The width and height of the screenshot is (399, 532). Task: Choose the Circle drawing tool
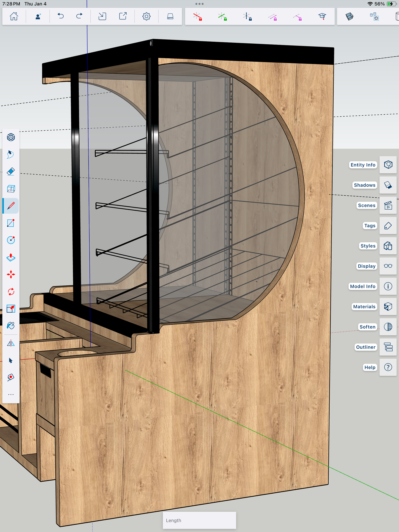click(x=11, y=240)
